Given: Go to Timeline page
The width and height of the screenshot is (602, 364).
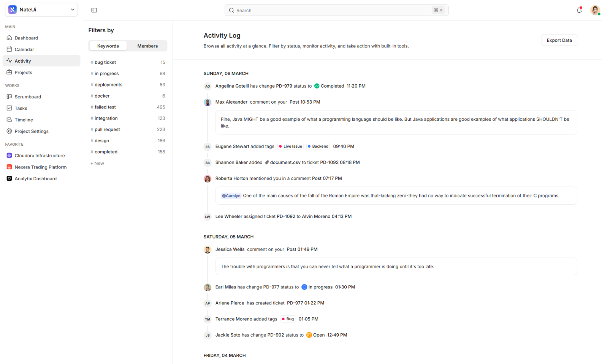Looking at the screenshot, I should click(41, 120).
